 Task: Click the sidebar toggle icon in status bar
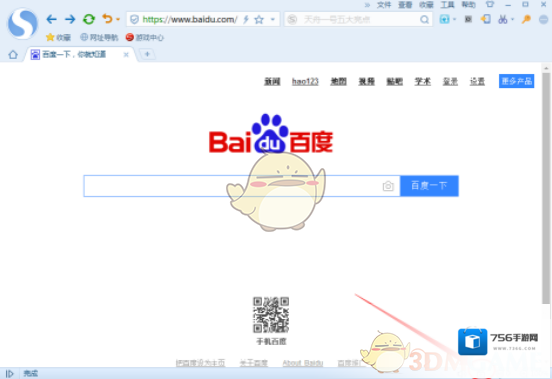[x=10, y=373]
